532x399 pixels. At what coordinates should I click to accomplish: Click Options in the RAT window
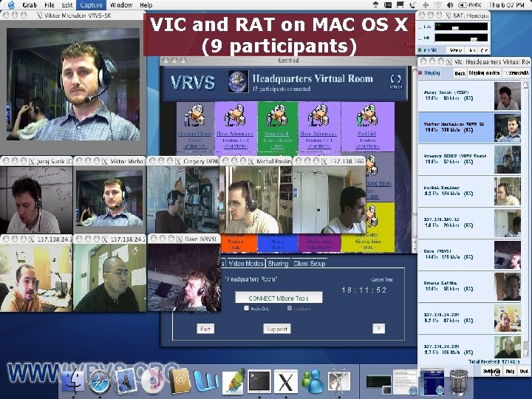[x=456, y=50]
